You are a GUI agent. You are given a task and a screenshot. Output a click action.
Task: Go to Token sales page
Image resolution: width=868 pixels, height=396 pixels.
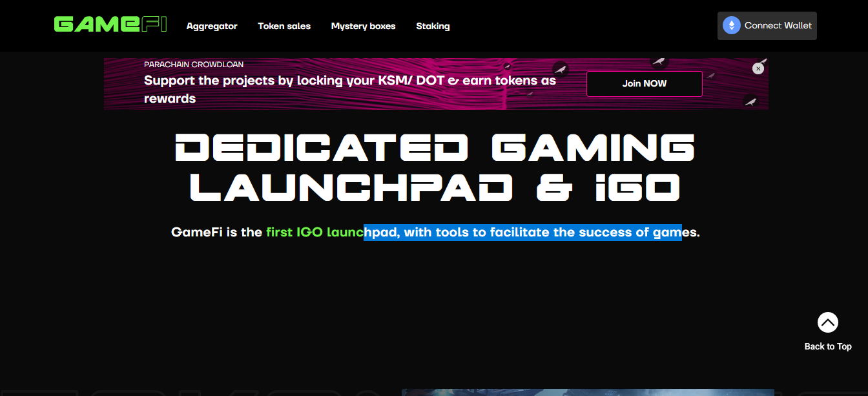click(x=284, y=26)
